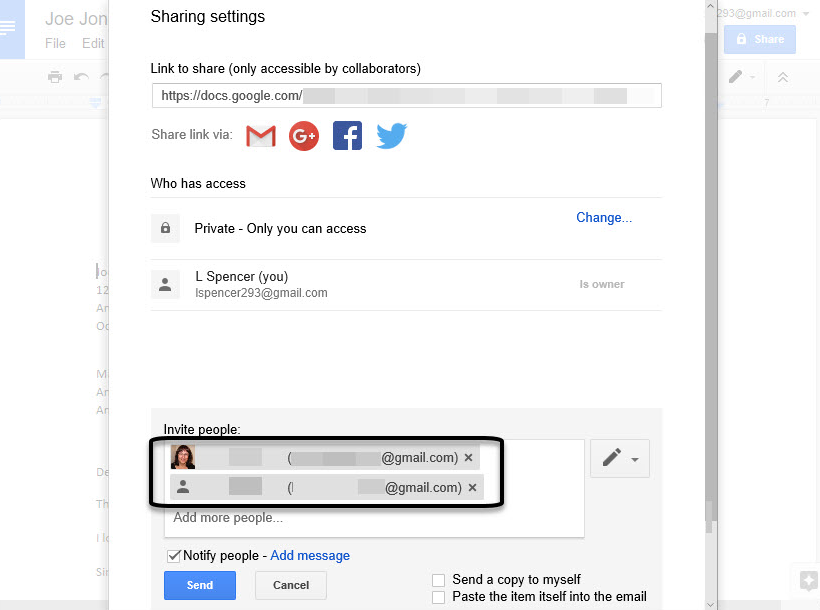
Task: Click the blue Send button
Action: (x=200, y=585)
